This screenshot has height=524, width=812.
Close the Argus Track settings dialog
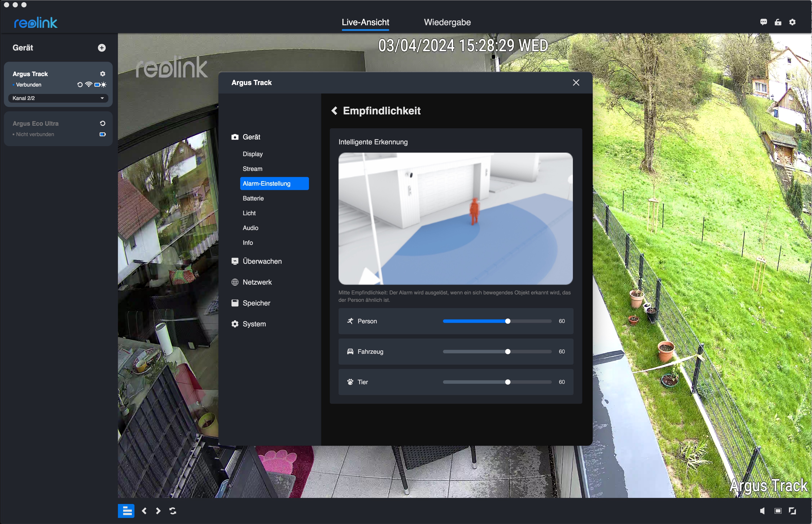576,83
